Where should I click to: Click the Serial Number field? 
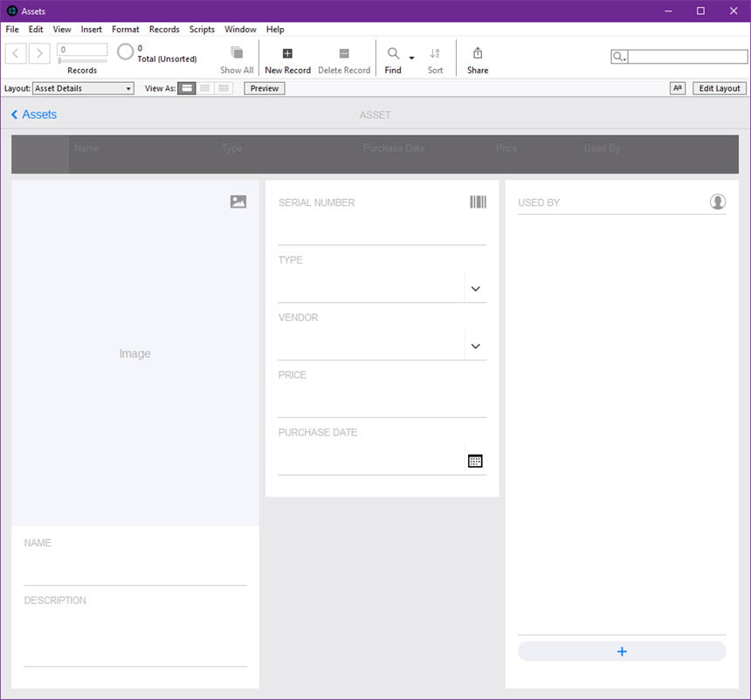[x=382, y=230]
